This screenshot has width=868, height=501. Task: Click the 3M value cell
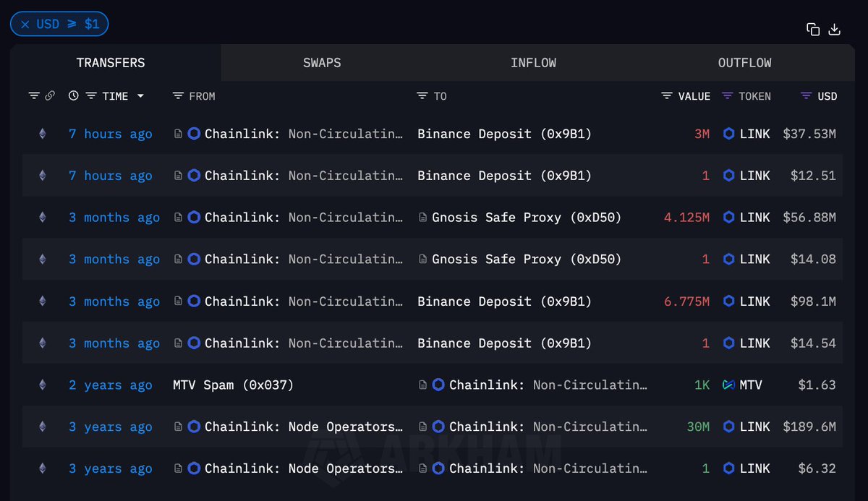tap(702, 134)
